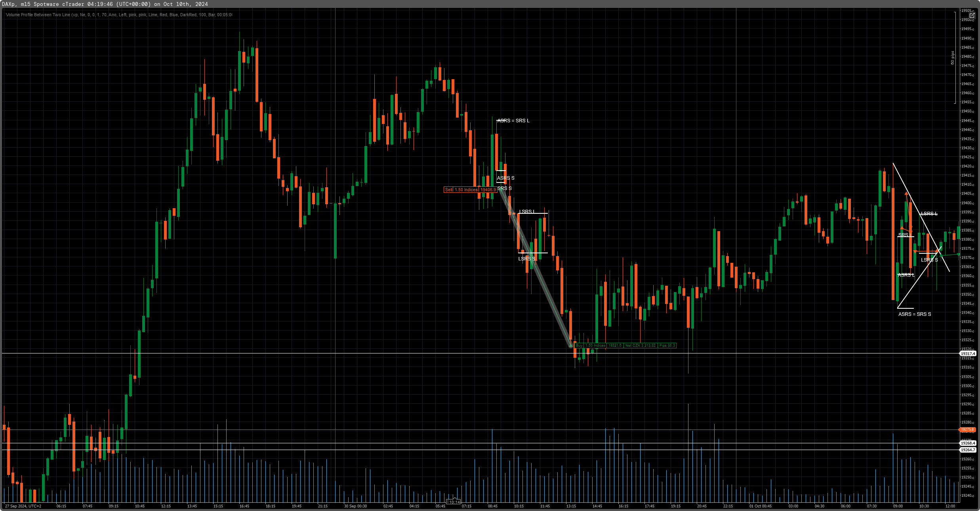This screenshot has height=511, width=980.
Task: Click the 'Pips 85.3' result label
Action: coord(667,346)
